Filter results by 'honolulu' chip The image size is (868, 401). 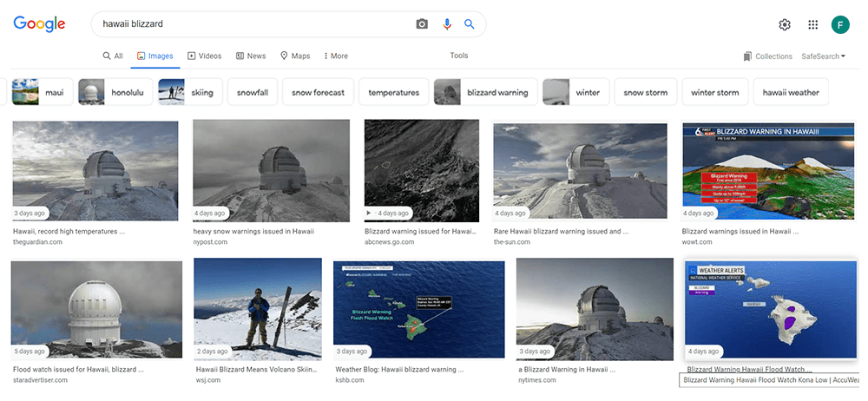116,92
